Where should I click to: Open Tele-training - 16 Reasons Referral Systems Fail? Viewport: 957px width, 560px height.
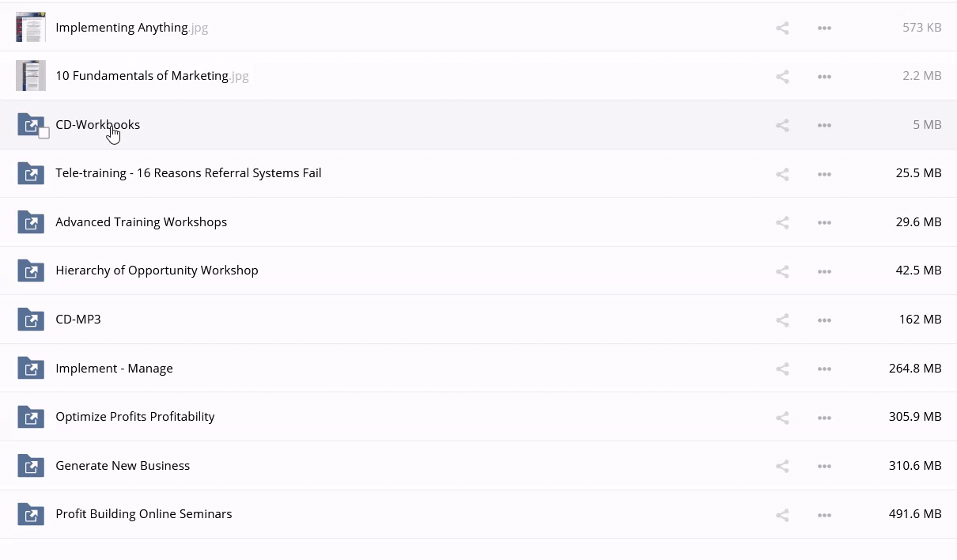(188, 172)
